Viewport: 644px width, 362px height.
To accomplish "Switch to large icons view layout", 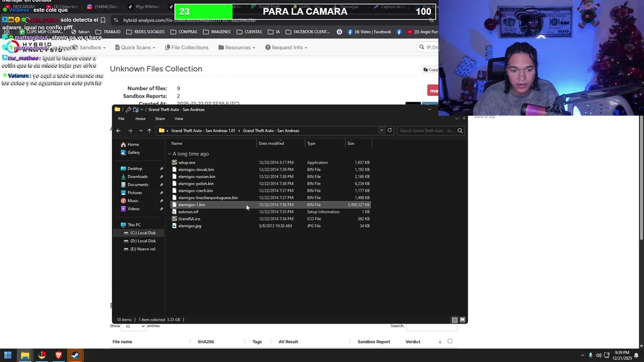I will coord(462,320).
